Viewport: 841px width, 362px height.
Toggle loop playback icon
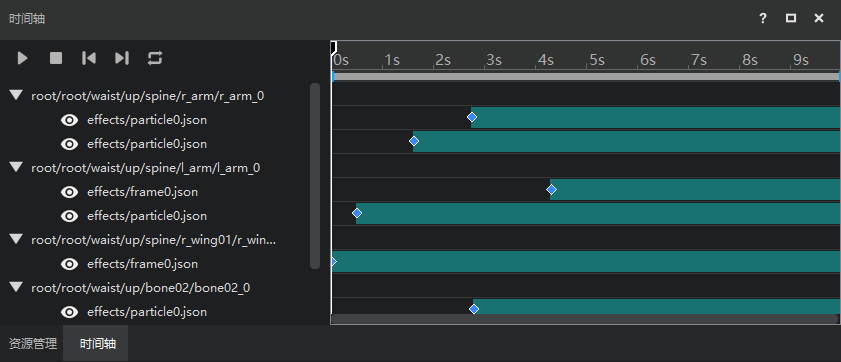tap(155, 58)
